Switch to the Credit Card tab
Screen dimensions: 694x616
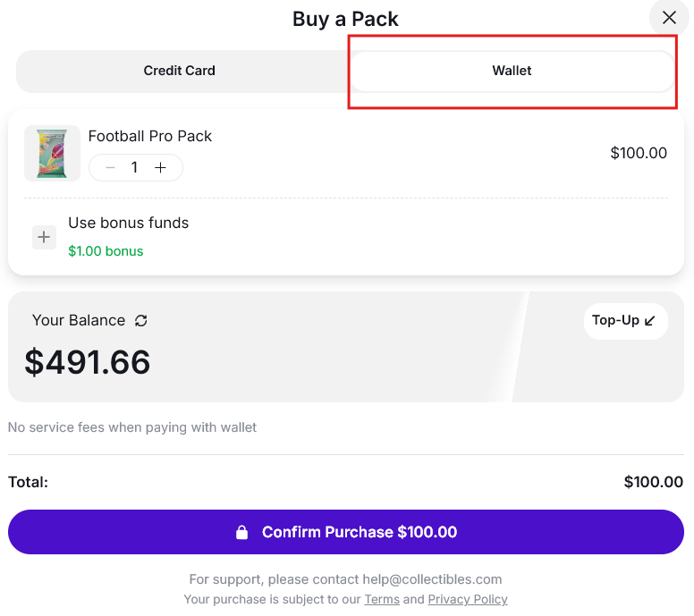tap(180, 71)
